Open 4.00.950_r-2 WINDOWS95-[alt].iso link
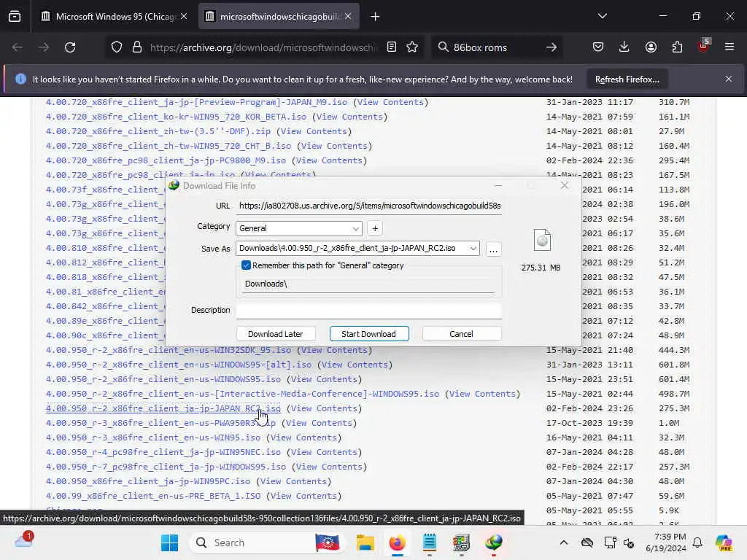 (x=178, y=365)
